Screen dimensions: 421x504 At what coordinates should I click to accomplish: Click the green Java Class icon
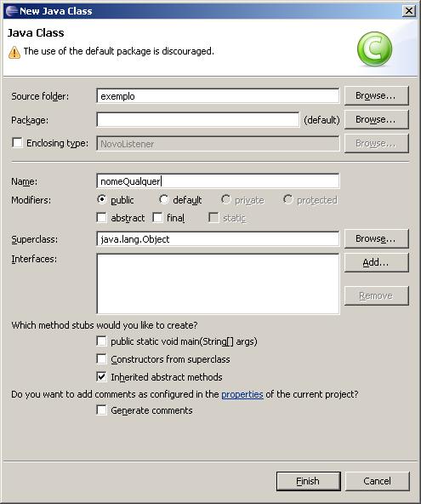pos(374,49)
